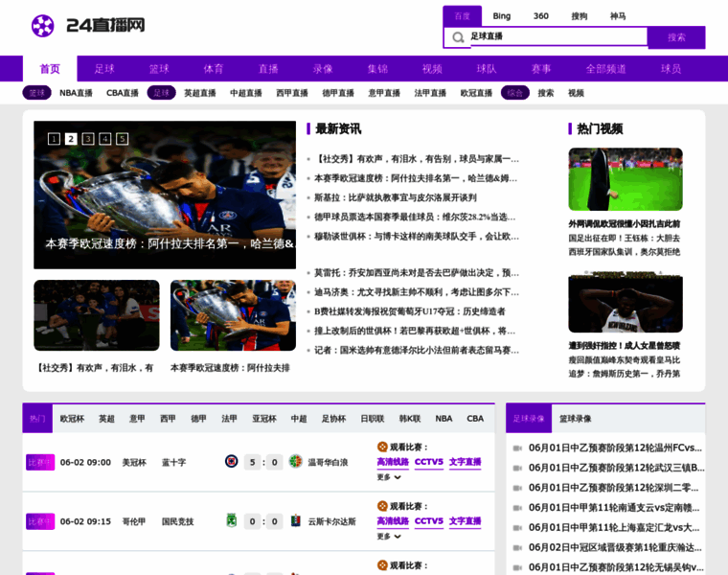Filter matches by NBA tab

coord(444,419)
